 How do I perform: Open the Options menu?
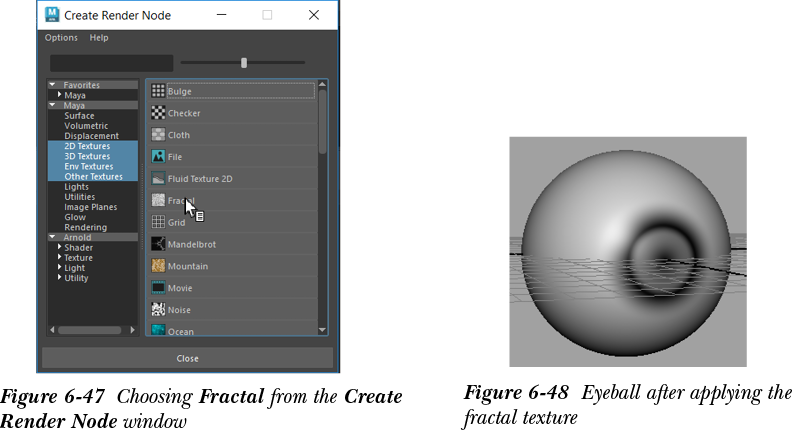(61, 38)
